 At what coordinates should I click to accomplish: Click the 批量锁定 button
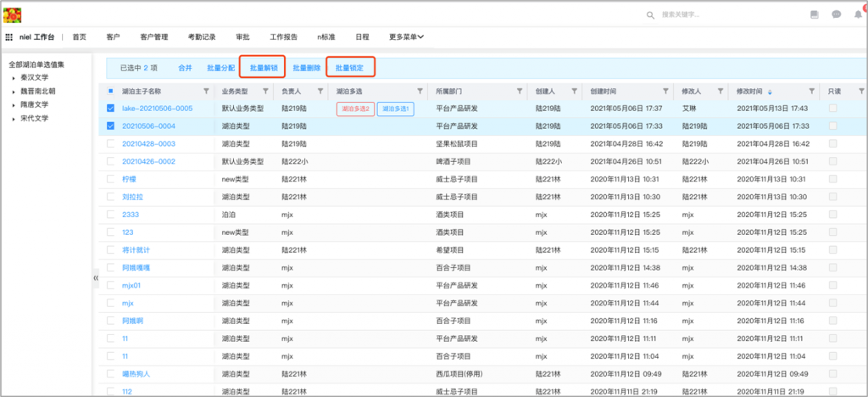350,67
